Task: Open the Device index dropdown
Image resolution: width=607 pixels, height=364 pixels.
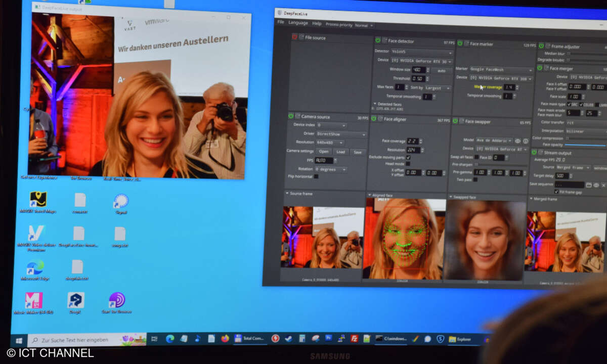Action: [331, 125]
